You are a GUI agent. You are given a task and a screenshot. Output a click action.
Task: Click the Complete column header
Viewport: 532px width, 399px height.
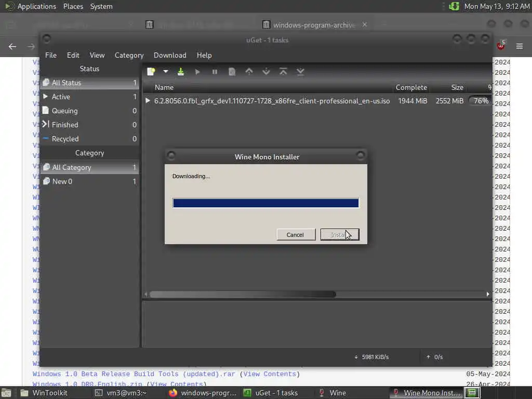tap(411, 87)
